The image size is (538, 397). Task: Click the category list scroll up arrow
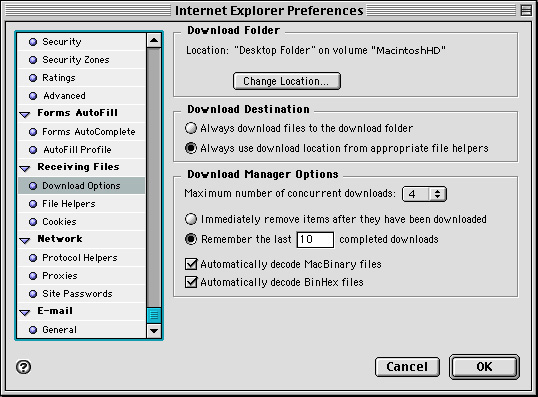tap(154, 40)
